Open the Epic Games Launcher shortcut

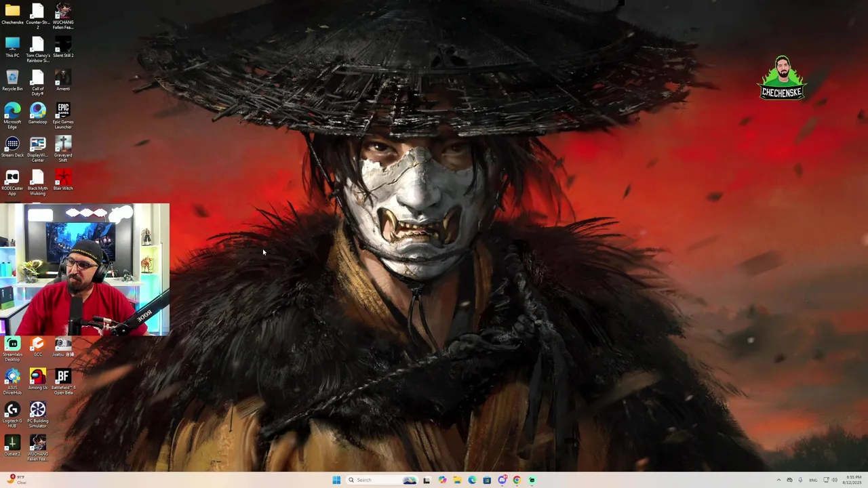point(63,116)
